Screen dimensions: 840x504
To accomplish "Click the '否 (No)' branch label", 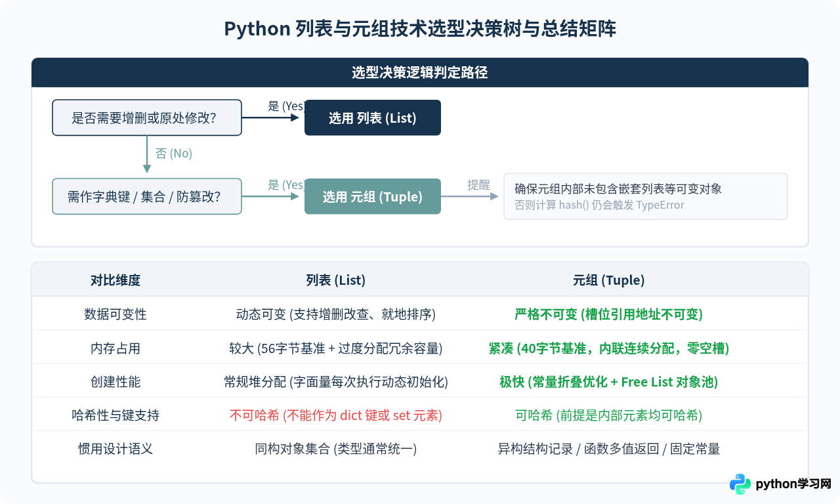I will click(173, 154).
